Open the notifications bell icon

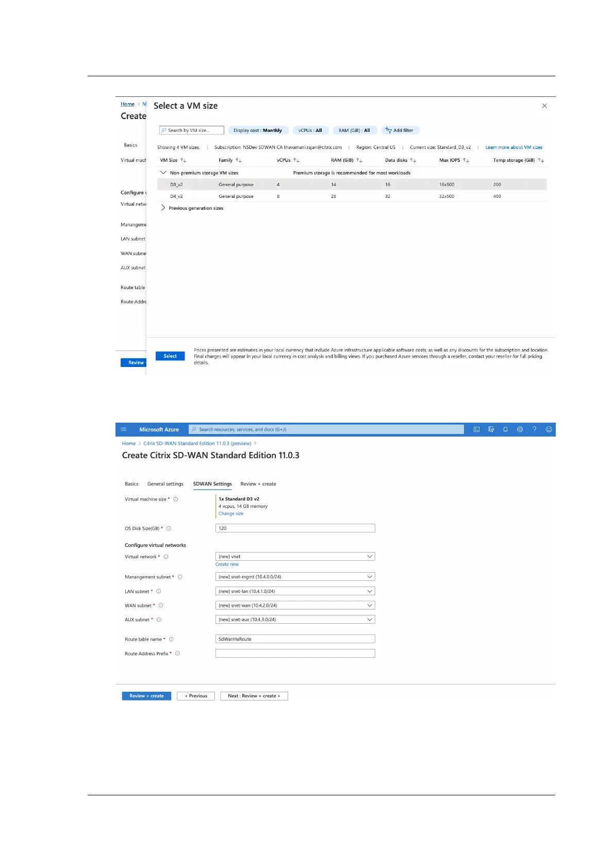click(505, 429)
